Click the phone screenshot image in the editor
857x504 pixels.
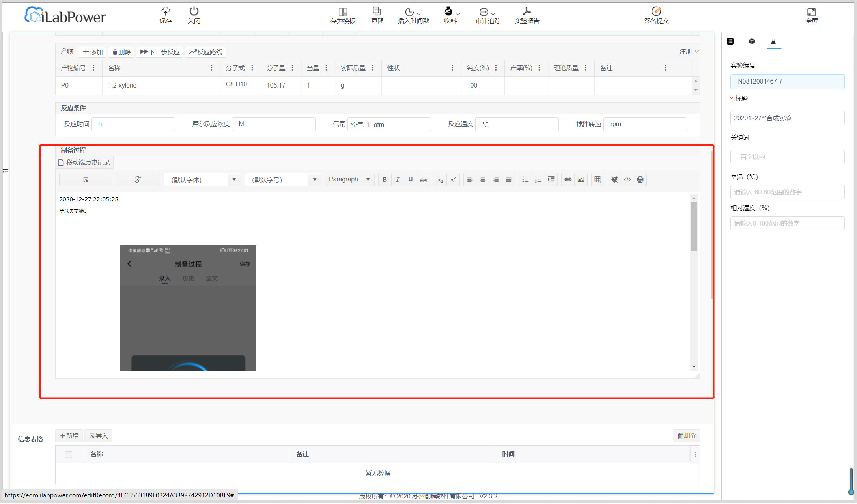click(188, 308)
